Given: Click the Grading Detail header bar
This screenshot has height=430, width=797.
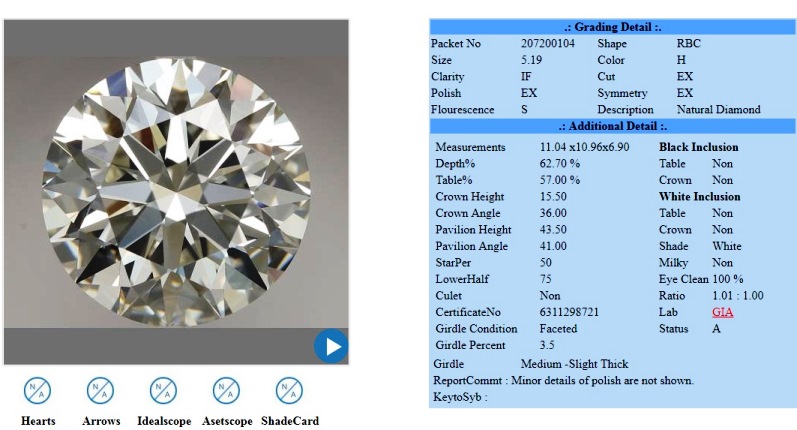Looking at the screenshot, I should click(x=611, y=27).
